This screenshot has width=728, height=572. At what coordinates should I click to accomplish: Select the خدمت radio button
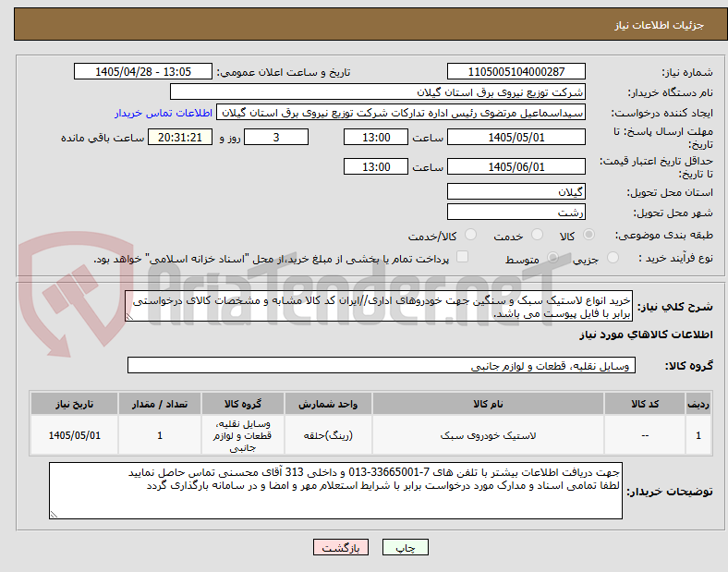click(x=537, y=235)
